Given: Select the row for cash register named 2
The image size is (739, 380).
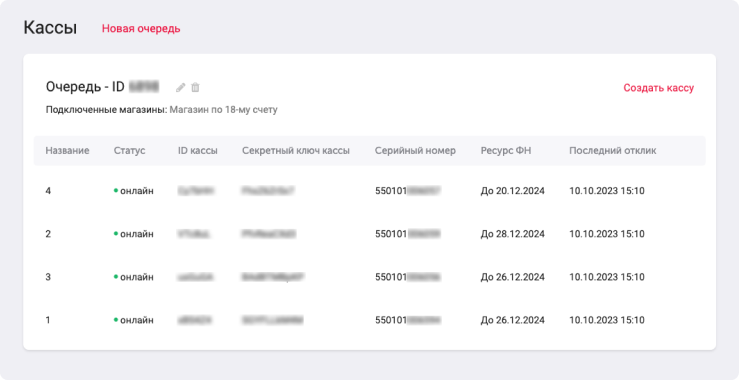Looking at the screenshot, I should click(x=370, y=234).
